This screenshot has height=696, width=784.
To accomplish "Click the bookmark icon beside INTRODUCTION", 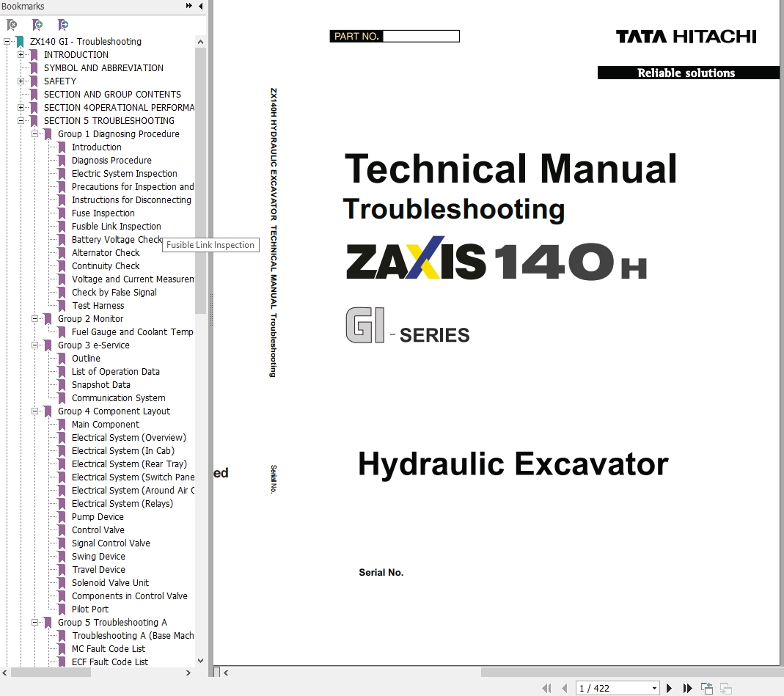I will pyautogui.click(x=34, y=55).
